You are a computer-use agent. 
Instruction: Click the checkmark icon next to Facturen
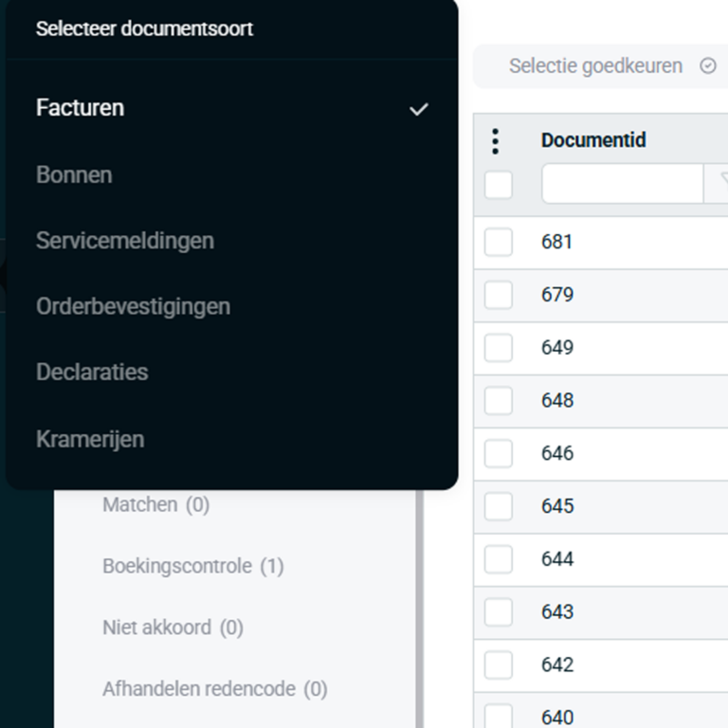click(x=418, y=109)
